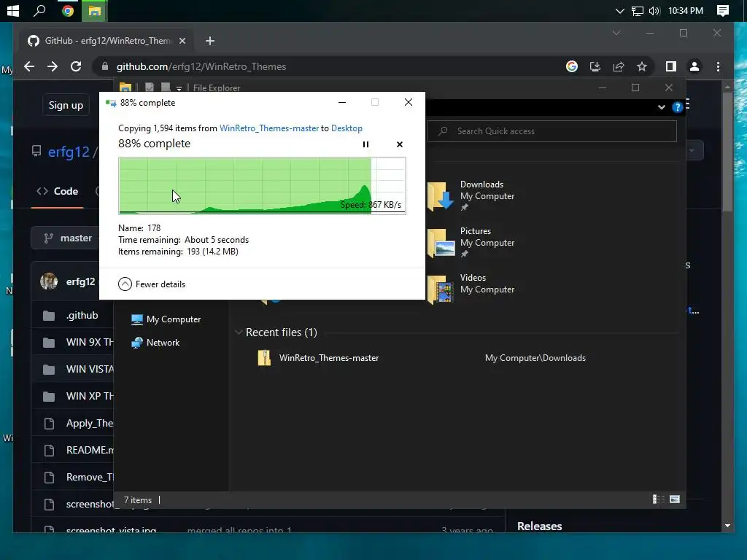This screenshot has width=747, height=560.
Task: Focus the Search Quick access field
Action: pos(551,131)
